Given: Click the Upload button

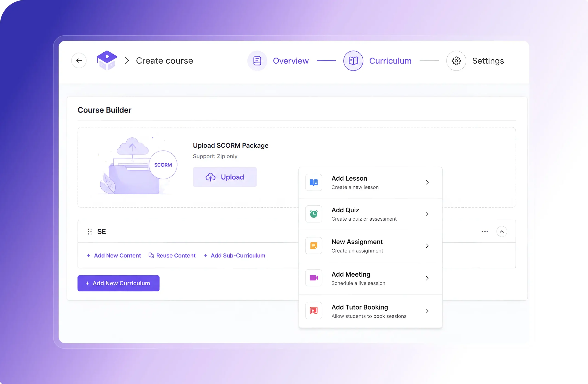Looking at the screenshot, I should (x=225, y=177).
